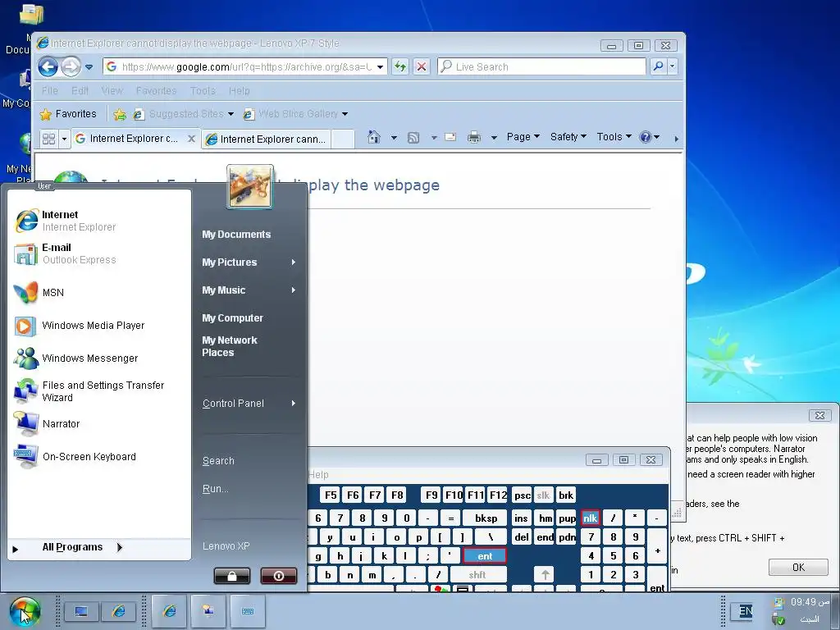Stop loading with the red X icon
This screenshot has width=840, height=630.
point(422,67)
